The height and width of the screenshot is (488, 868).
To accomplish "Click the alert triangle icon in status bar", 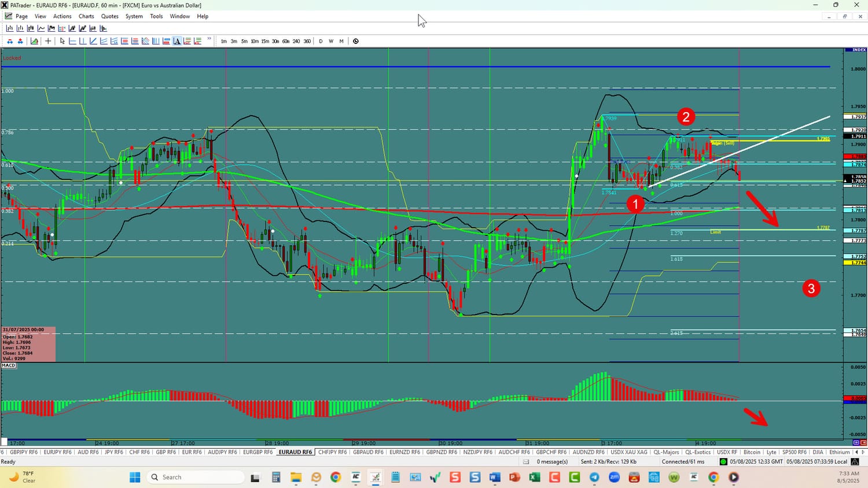I will [x=855, y=461].
